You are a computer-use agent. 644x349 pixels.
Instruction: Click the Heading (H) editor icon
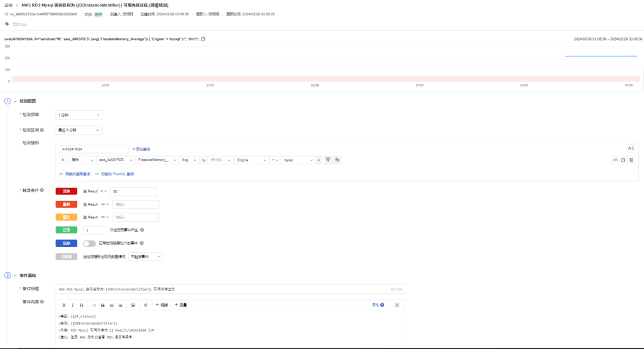pyautogui.click(x=82, y=305)
